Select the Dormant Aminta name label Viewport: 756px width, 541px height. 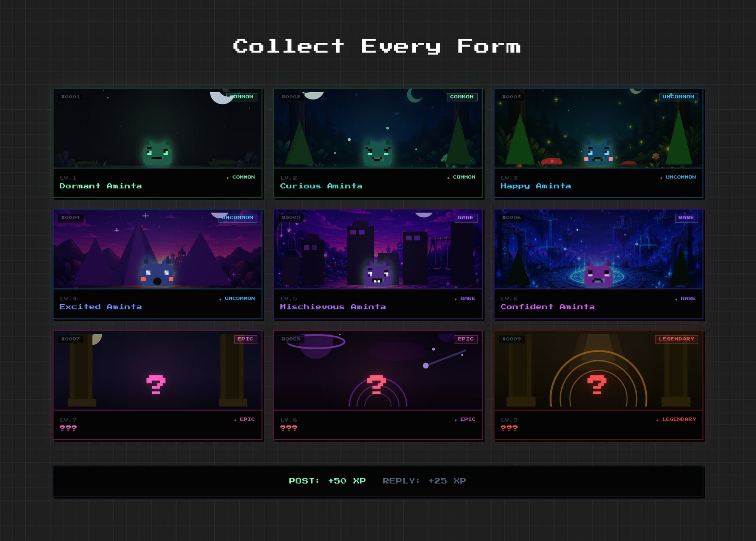[x=101, y=186]
